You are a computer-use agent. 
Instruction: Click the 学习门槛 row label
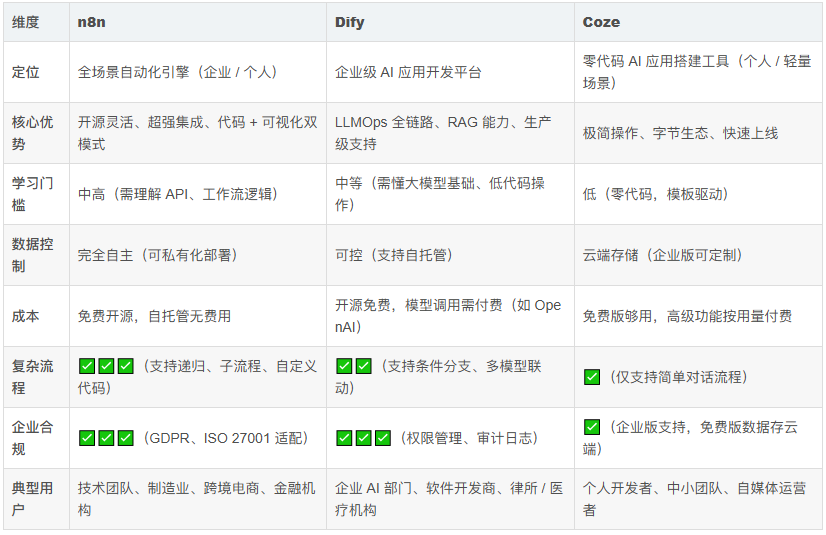tap(36, 194)
